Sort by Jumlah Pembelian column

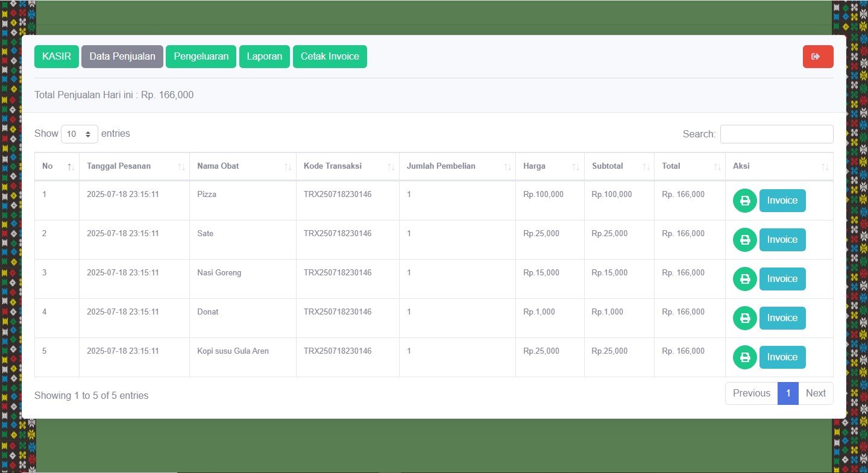(x=457, y=166)
